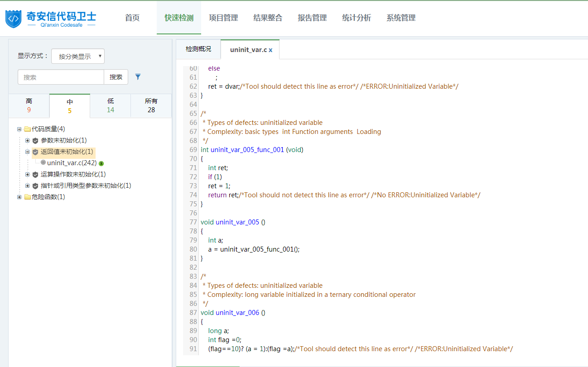The image size is (588, 367).
Task: Expand the 参数未初始化 tree node
Action: click(27, 140)
